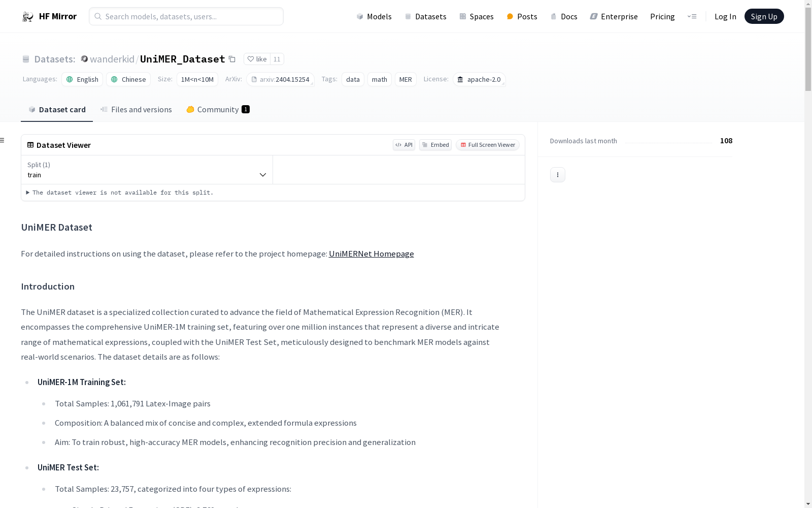Viewport: 812px width, 508px height.
Task: Click the UniMER_Dataset title link
Action: (x=183, y=59)
